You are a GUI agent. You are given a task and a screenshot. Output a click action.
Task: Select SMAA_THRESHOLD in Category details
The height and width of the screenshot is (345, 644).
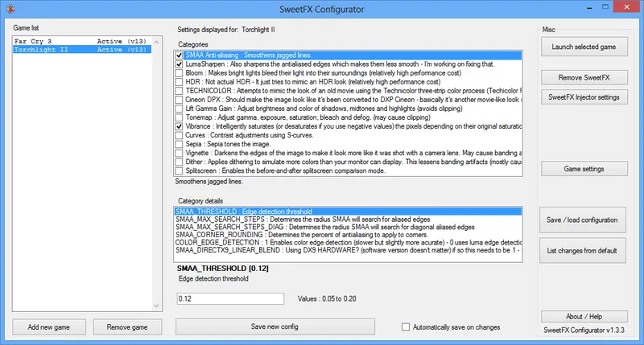coord(348,212)
